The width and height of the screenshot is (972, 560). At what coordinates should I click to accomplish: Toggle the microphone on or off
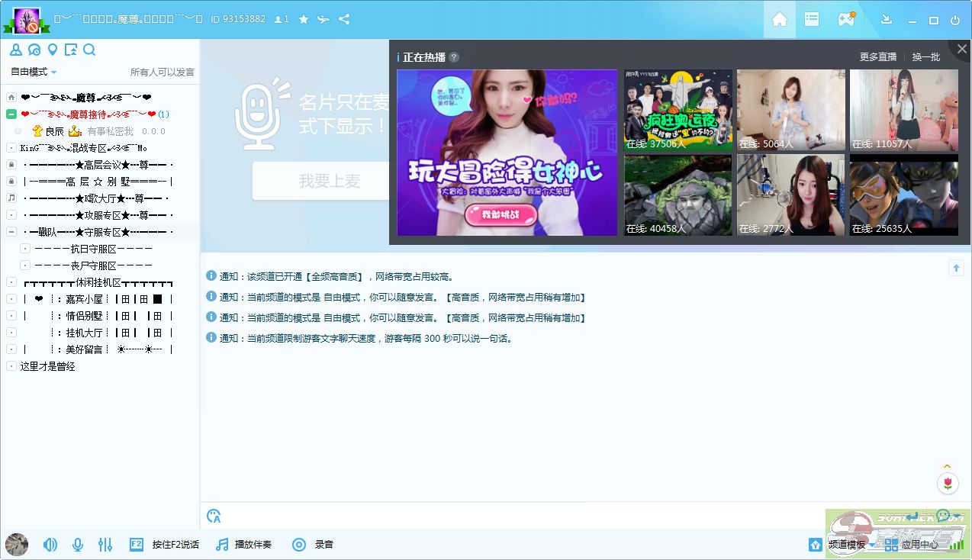pos(77,545)
